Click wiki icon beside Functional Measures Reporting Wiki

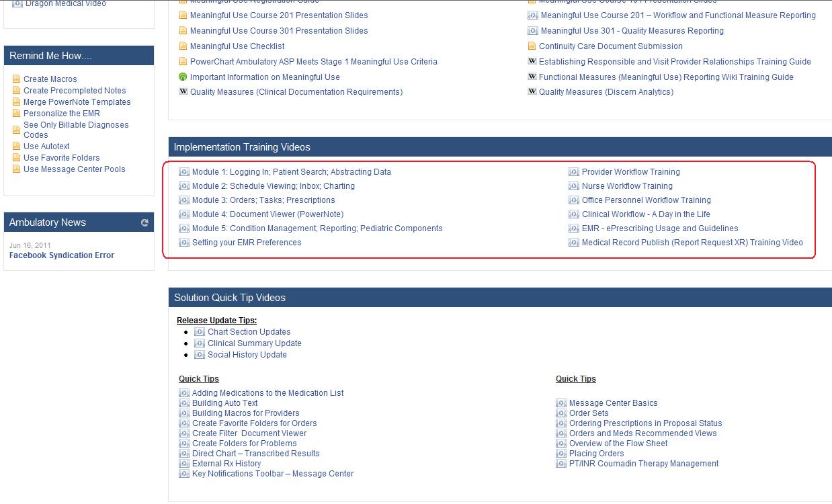point(532,77)
